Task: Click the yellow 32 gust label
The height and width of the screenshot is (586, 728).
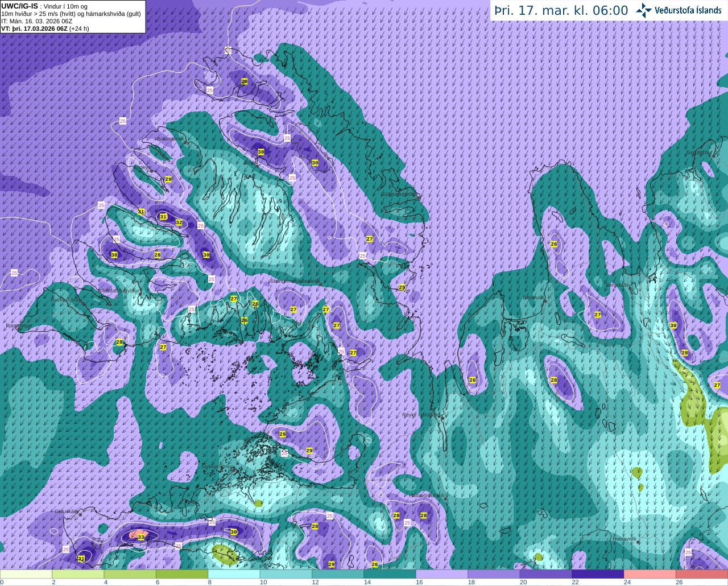Action: point(179,222)
